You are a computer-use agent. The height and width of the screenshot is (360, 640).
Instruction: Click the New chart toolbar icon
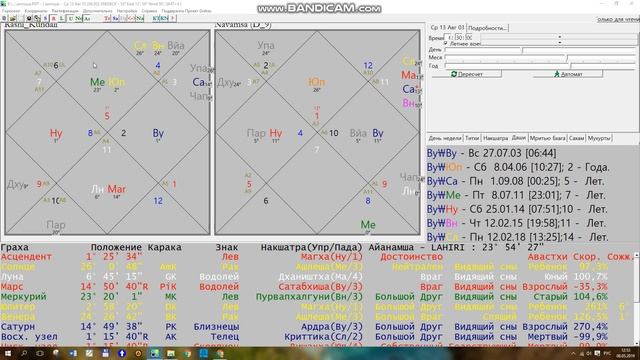pos(4,18)
